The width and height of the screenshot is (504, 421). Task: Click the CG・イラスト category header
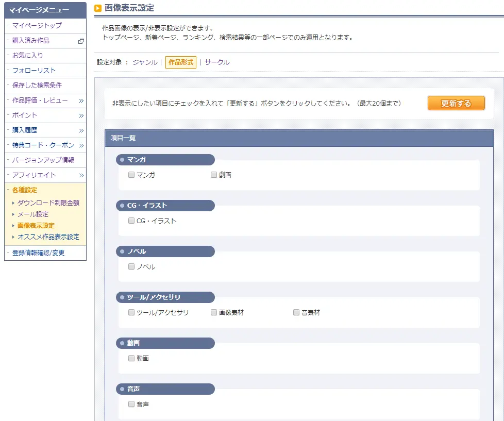coord(165,206)
